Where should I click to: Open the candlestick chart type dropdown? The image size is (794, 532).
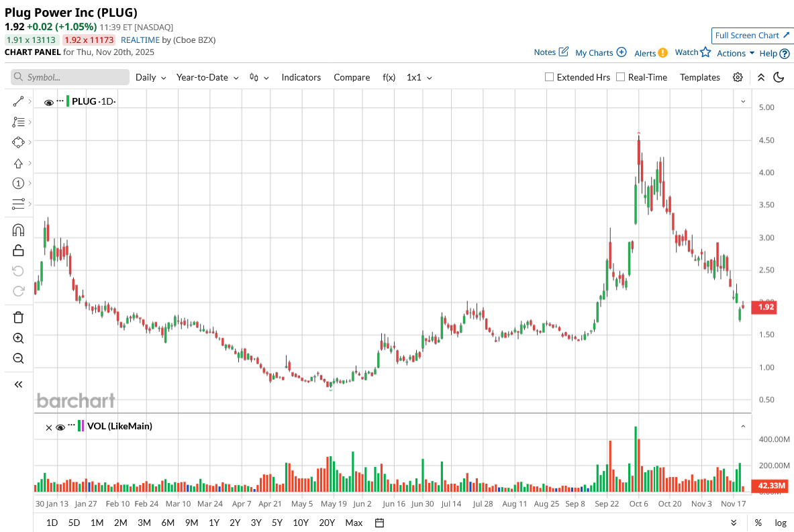coord(259,77)
